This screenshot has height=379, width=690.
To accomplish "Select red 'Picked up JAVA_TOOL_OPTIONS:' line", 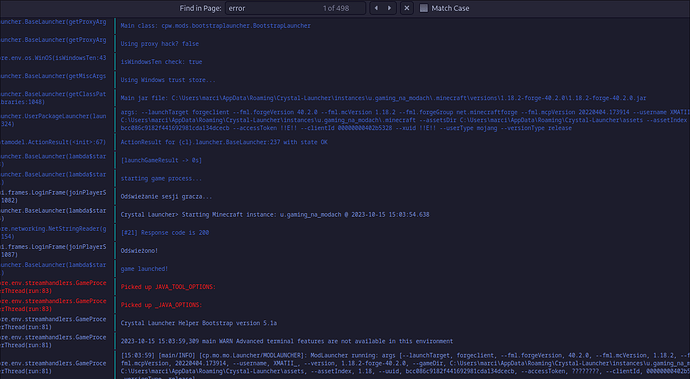I will [x=168, y=287].
